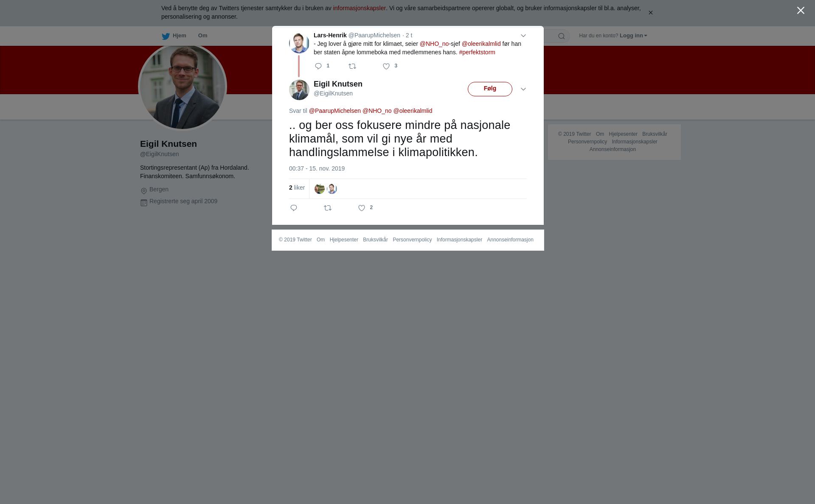Retweet Lars-Henrik's tweet
This screenshot has width=815, height=504.
coord(352,66)
